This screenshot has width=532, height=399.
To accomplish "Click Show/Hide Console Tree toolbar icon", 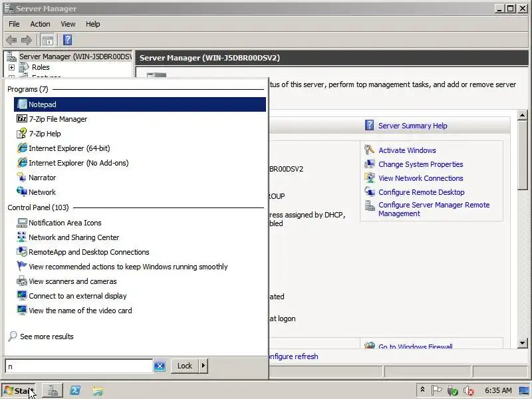I will (x=47, y=41).
